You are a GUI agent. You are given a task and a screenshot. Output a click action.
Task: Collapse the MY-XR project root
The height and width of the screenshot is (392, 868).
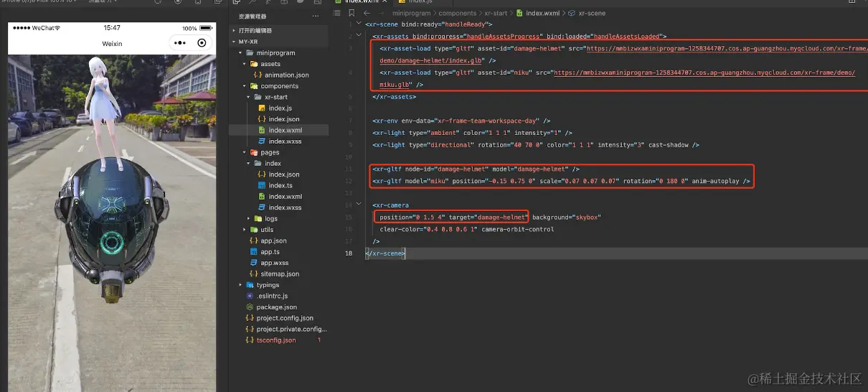pyautogui.click(x=234, y=42)
